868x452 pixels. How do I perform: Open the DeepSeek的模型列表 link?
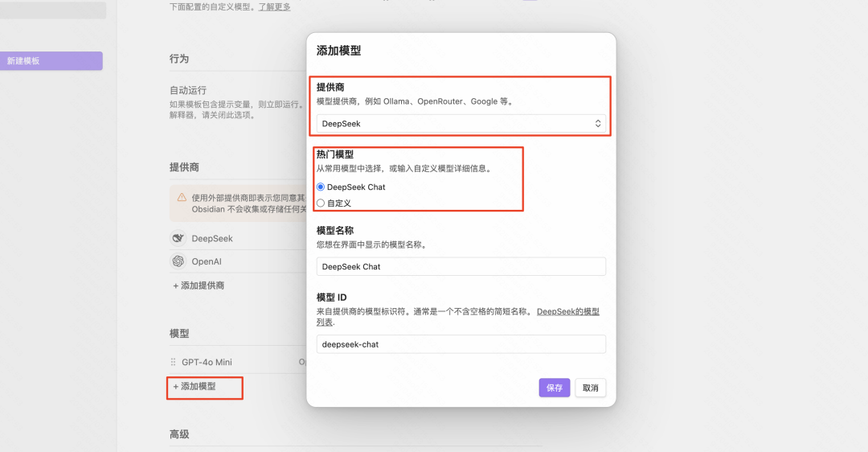tap(567, 311)
